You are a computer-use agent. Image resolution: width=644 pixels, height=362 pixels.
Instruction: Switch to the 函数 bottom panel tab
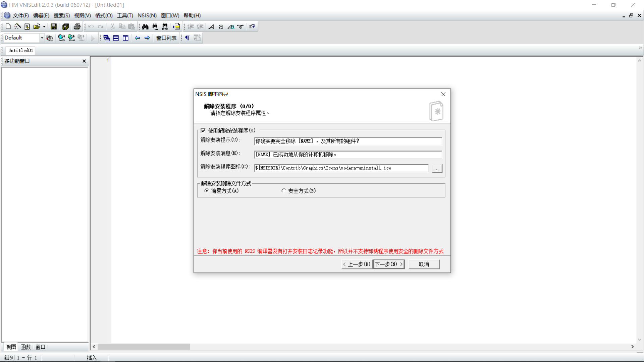click(x=26, y=347)
